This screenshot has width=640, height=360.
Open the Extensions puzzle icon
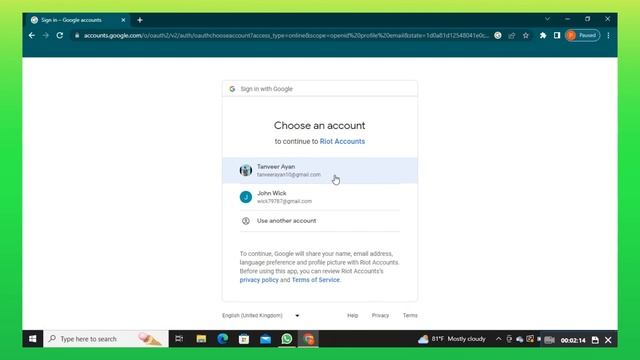tap(543, 36)
